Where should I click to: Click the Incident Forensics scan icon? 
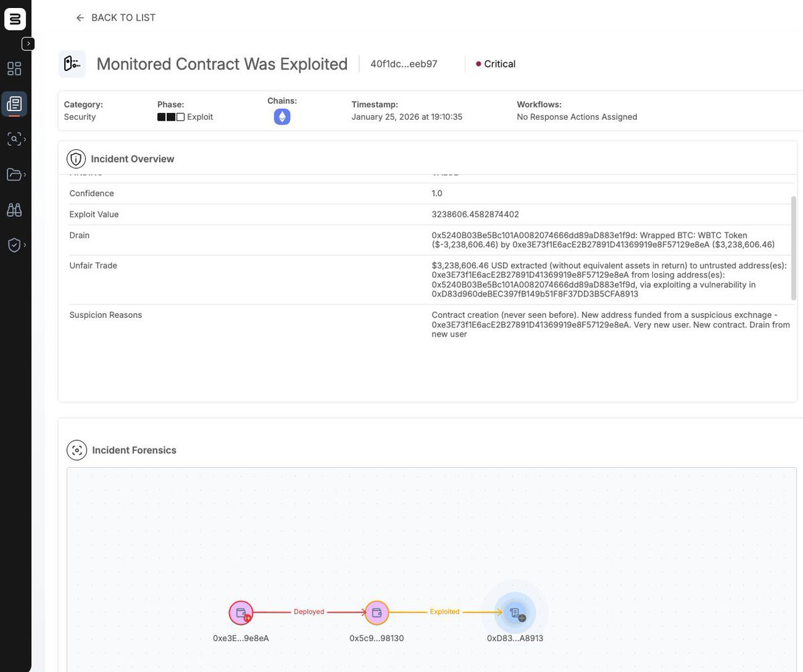pos(77,450)
